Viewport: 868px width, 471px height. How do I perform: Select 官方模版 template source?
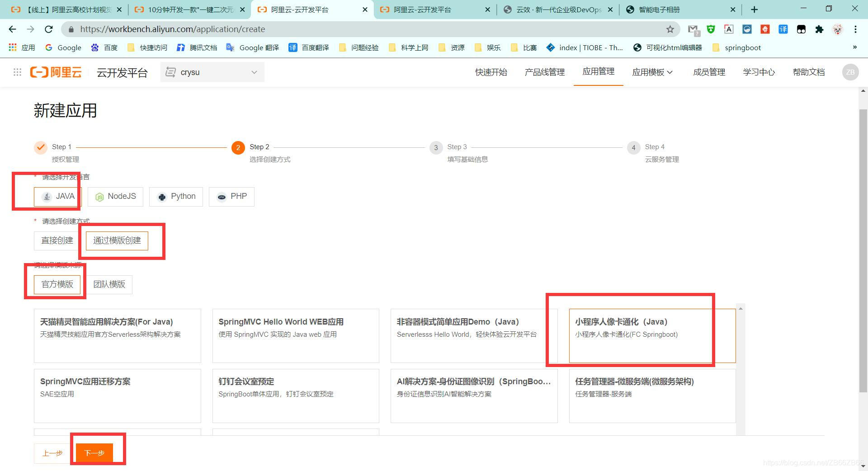(x=57, y=284)
